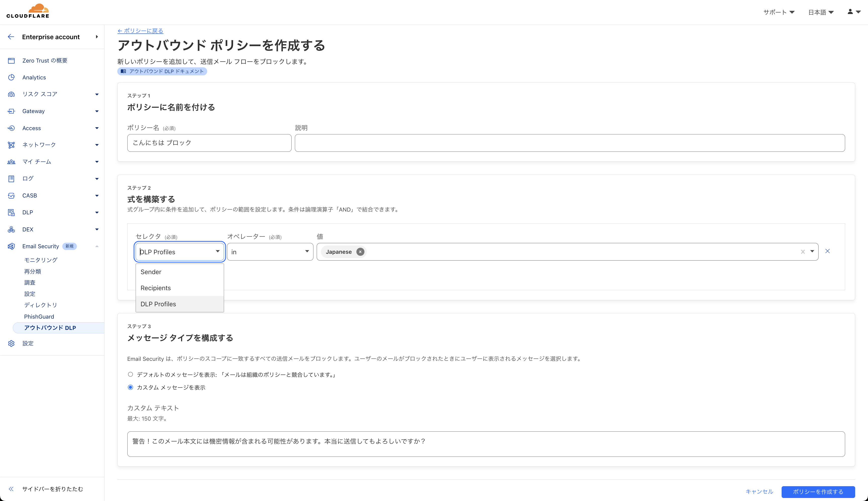868x501 pixels.
Task: Remove the Japanese tag from value field
Action: 360,252
